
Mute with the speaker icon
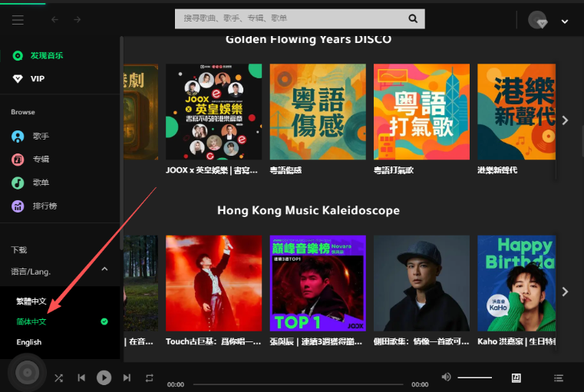tap(446, 377)
